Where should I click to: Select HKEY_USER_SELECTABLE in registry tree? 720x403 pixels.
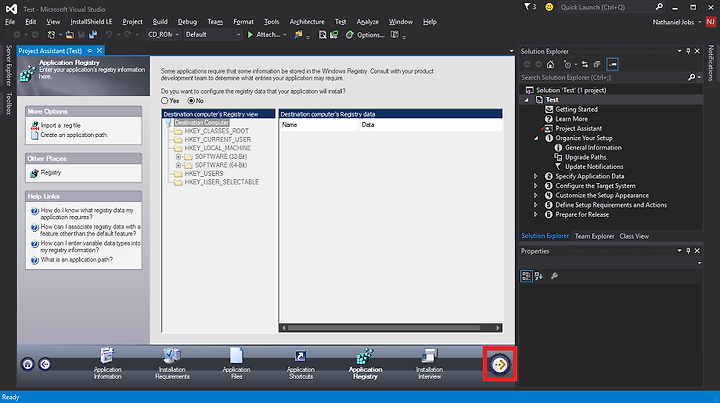tap(222, 182)
